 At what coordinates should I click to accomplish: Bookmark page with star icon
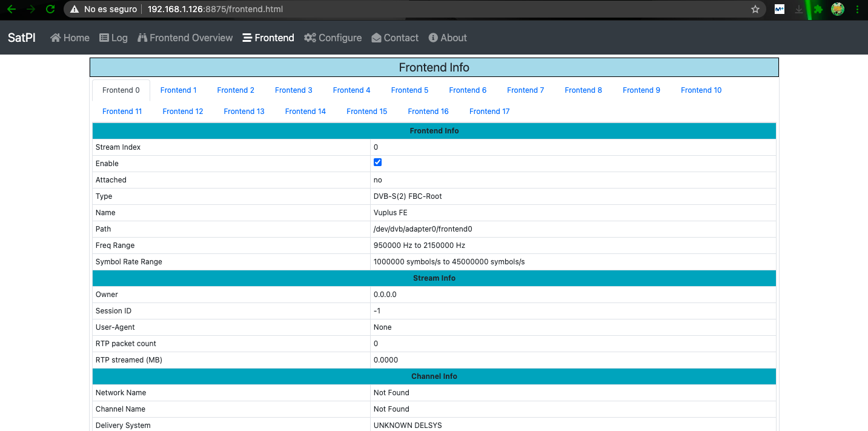tap(755, 9)
